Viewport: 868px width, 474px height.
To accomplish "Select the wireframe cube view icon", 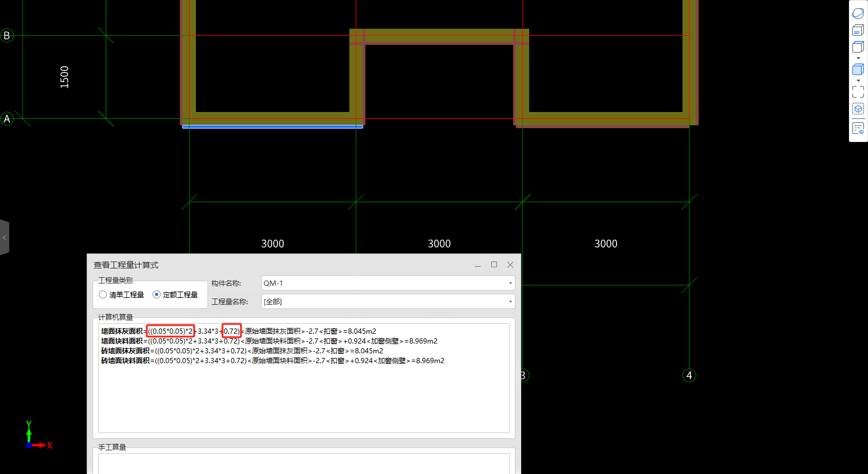I will point(858,47).
